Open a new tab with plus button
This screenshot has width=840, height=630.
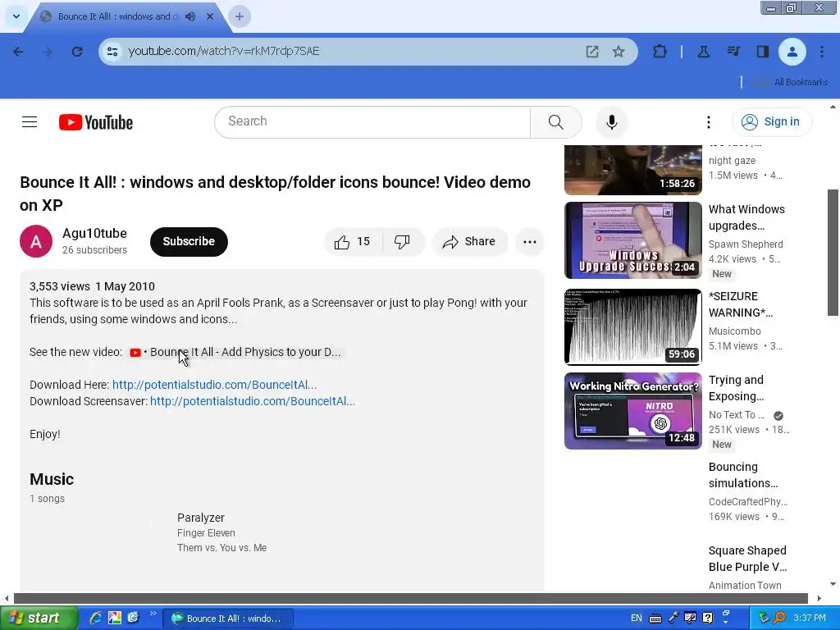(240, 16)
